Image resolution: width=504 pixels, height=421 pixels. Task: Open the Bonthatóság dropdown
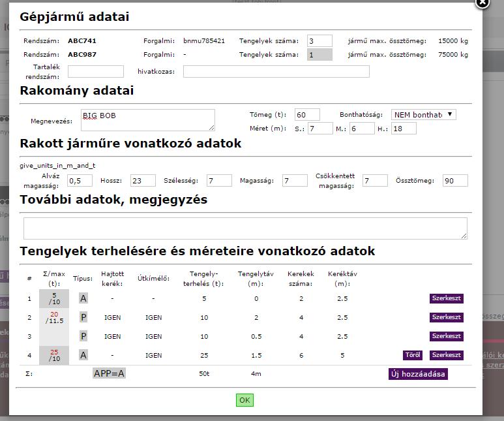coord(423,115)
